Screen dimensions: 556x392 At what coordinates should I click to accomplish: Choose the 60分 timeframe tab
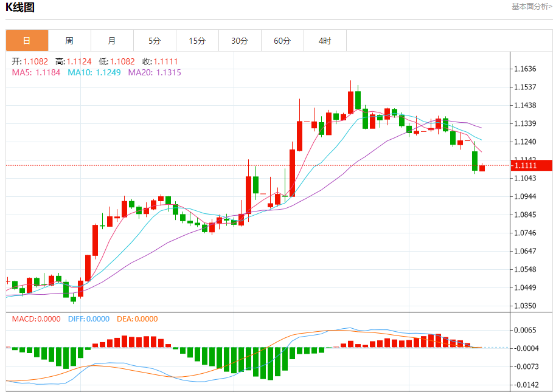point(282,41)
